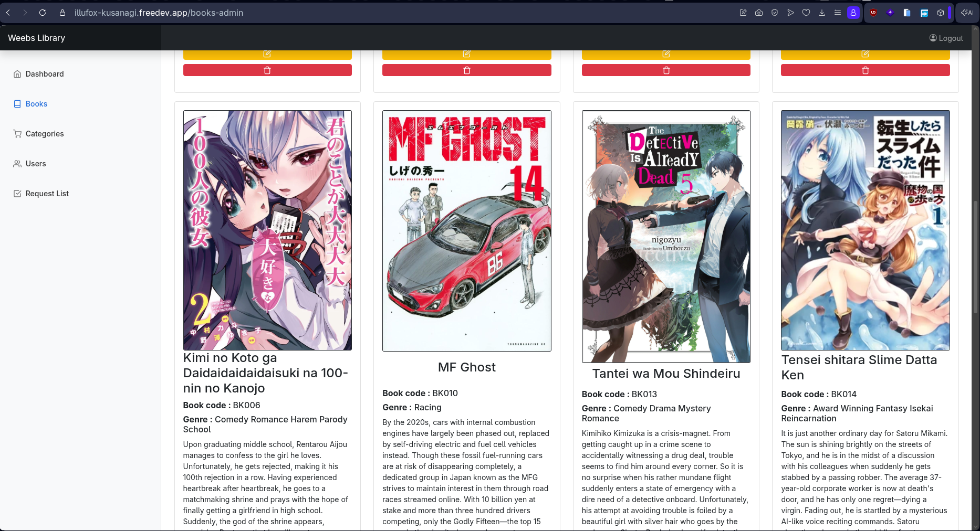The image size is (980, 531).
Task: Click book code BK006
Action: 222,405
